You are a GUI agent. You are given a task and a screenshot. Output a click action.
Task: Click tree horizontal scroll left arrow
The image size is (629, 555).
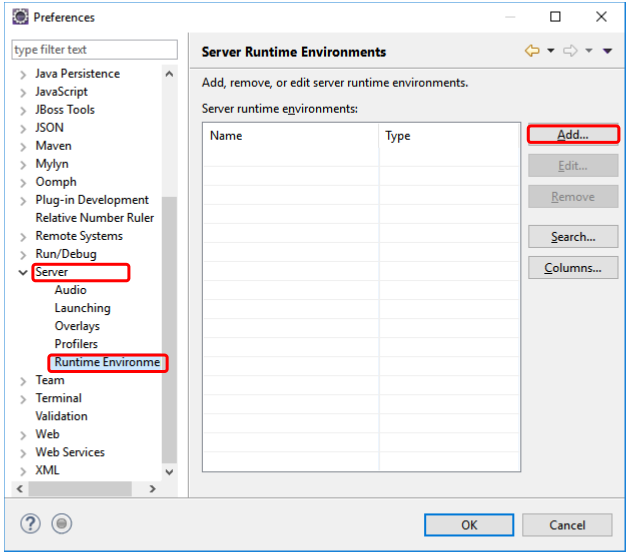(x=20, y=489)
